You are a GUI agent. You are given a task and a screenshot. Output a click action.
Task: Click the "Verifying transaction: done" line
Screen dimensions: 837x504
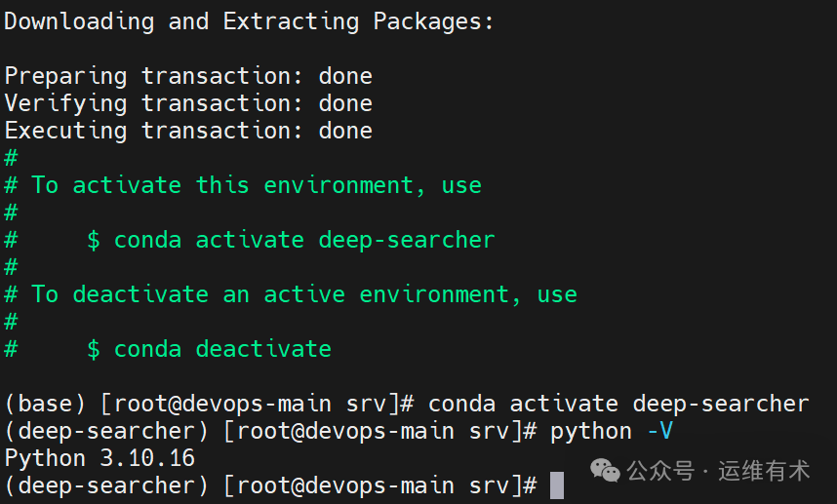click(x=188, y=103)
